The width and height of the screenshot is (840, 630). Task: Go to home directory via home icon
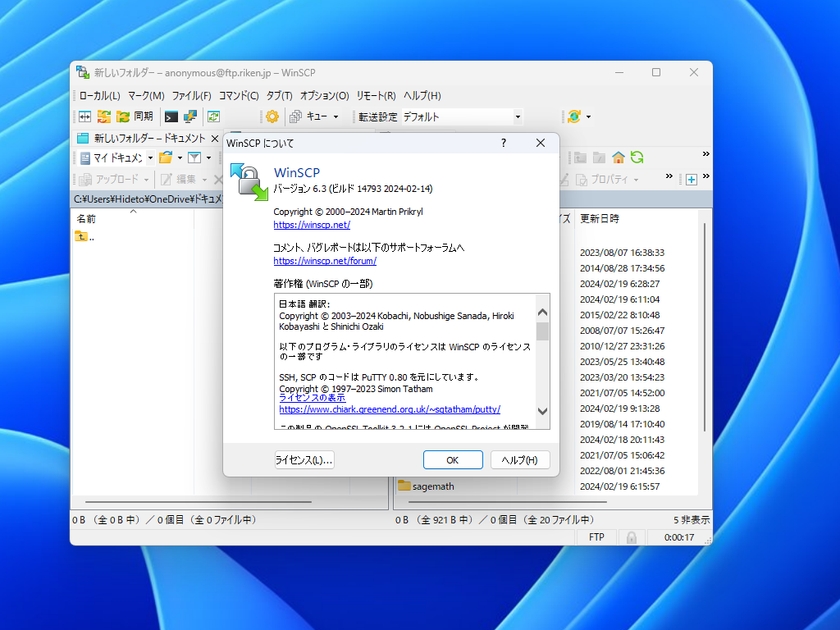(618, 156)
